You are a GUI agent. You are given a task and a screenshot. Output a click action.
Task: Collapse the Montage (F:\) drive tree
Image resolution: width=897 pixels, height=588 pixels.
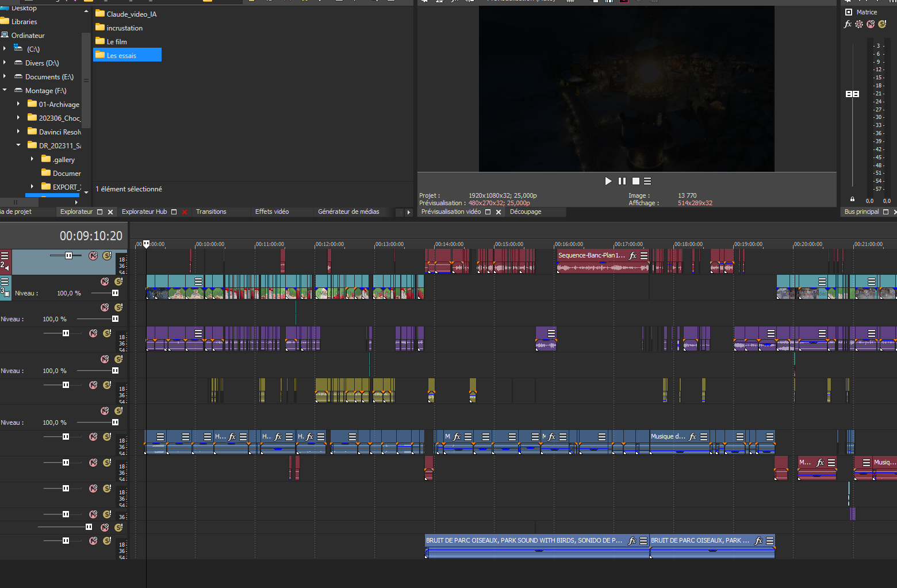5,90
